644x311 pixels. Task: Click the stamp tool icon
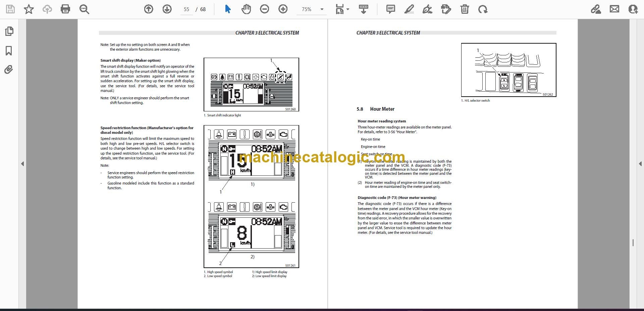click(x=446, y=9)
